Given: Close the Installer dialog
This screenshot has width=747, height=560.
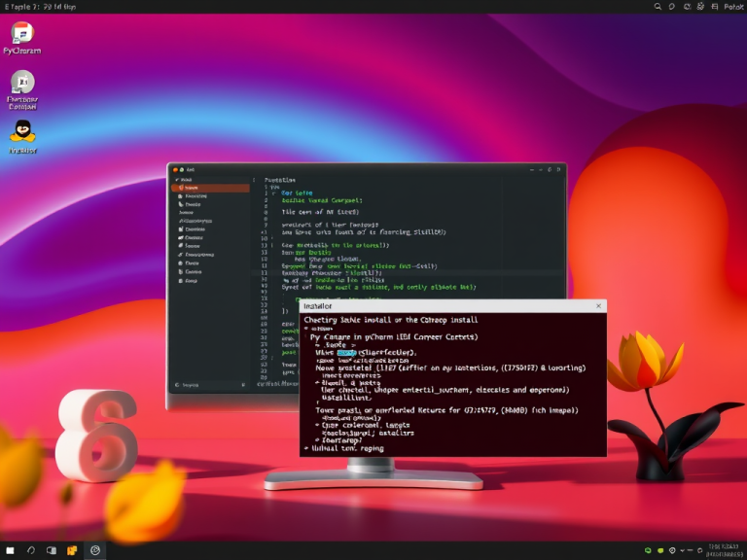Looking at the screenshot, I should pos(599,306).
